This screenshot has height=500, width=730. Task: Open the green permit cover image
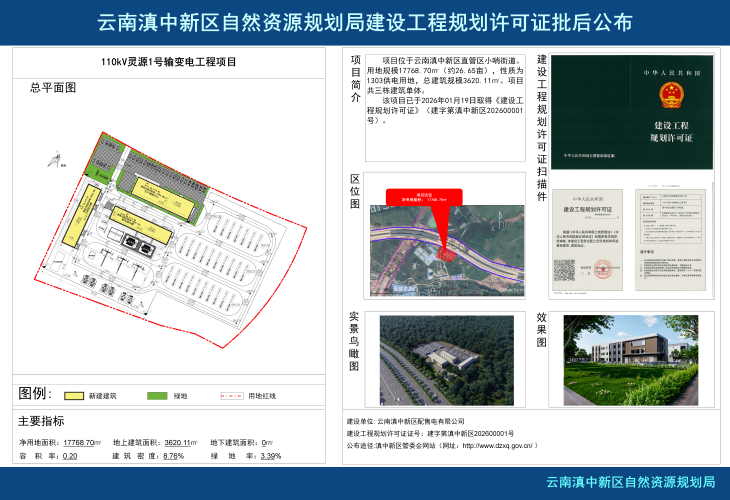click(632, 112)
